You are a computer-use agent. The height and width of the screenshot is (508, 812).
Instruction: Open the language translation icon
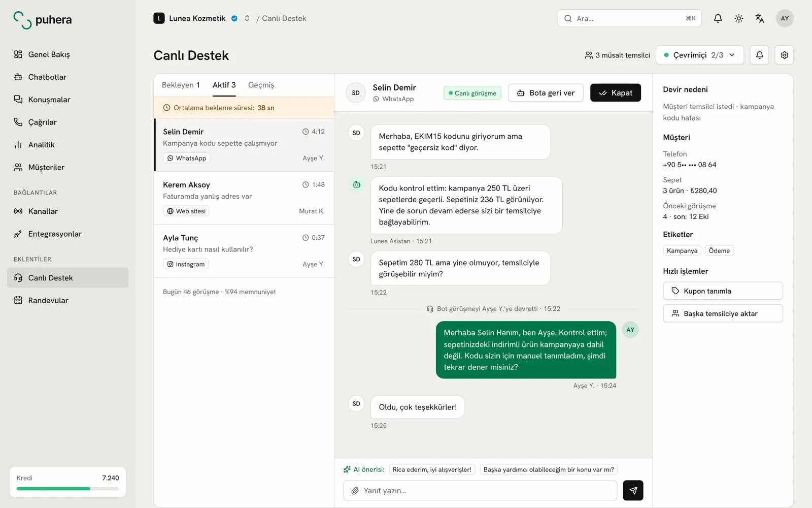pos(759,18)
